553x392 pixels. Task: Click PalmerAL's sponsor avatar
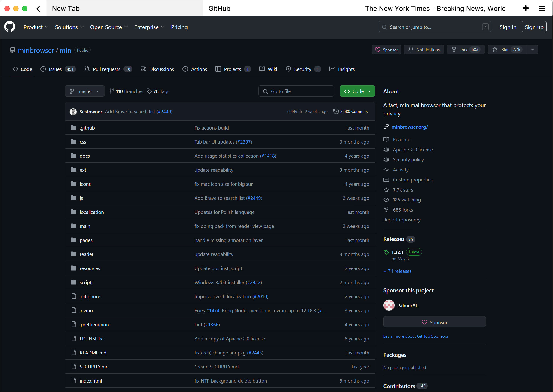[389, 305]
